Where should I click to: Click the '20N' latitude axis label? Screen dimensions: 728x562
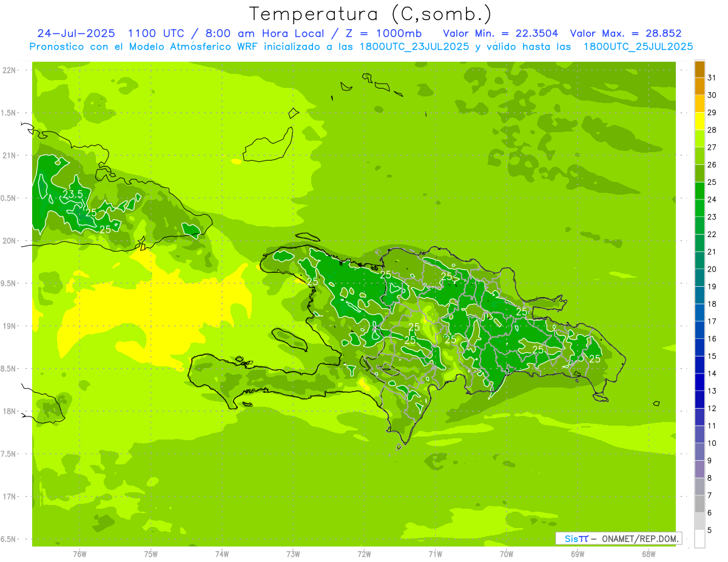9,241
